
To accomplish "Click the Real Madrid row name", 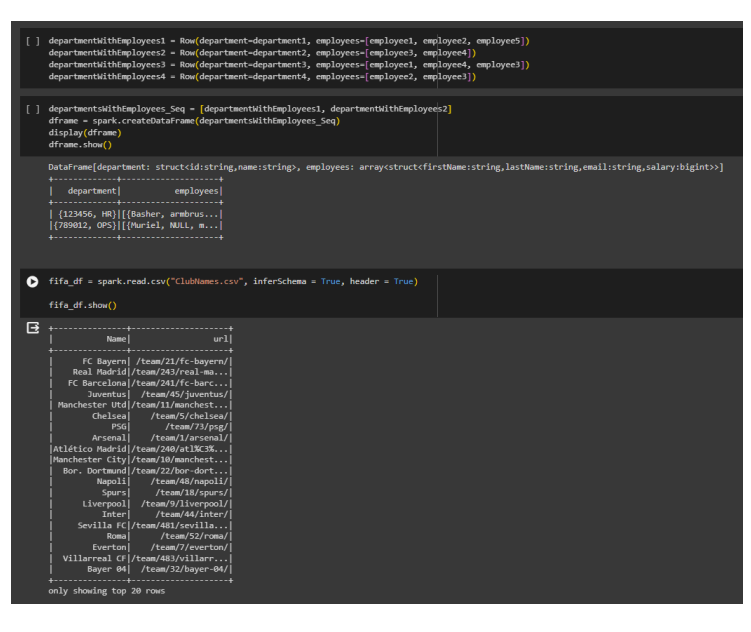I will (x=100, y=372).
